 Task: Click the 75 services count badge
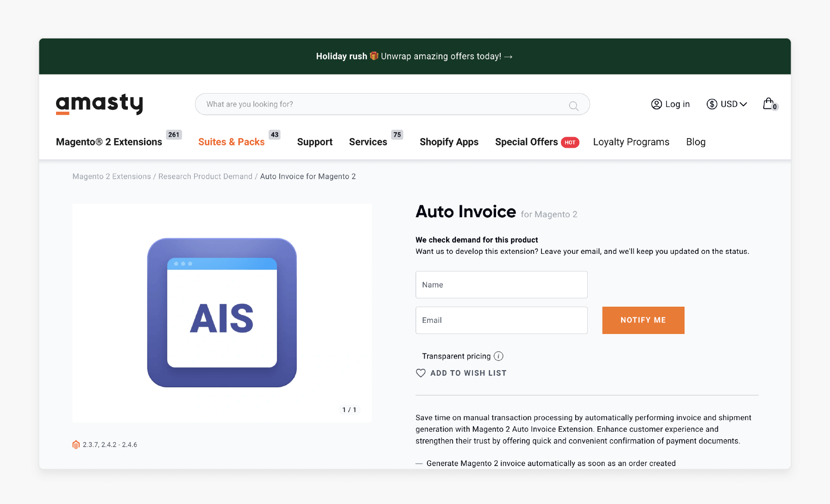(397, 135)
